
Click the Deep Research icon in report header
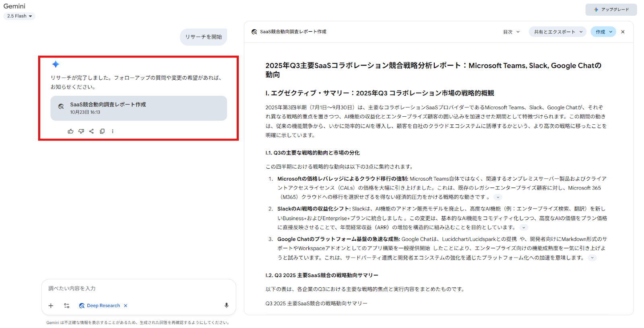coord(254,32)
